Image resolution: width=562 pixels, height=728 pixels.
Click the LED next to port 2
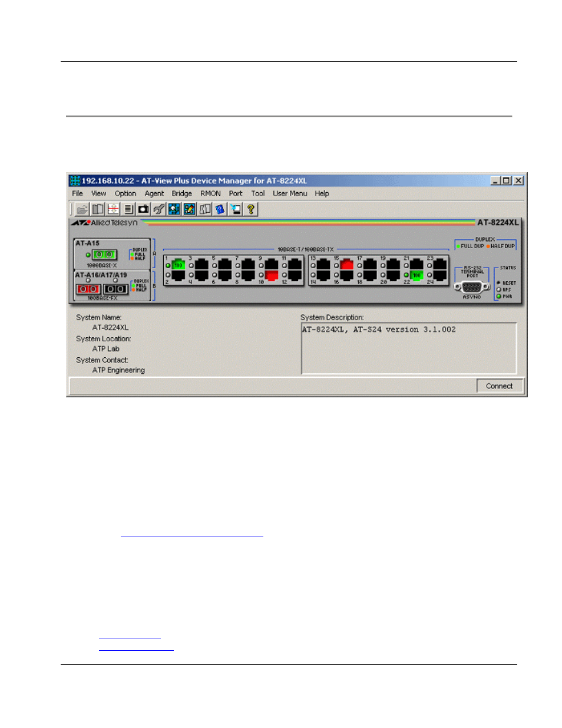168,275
